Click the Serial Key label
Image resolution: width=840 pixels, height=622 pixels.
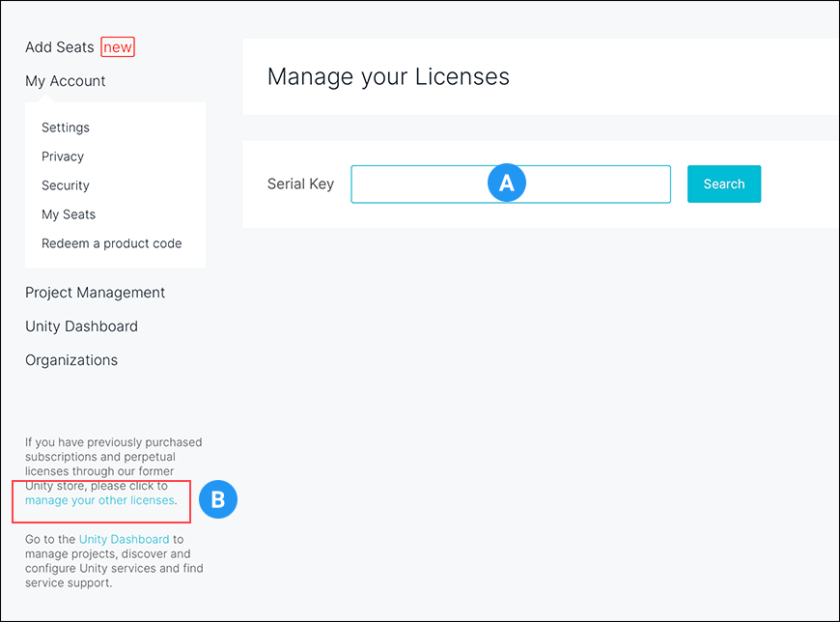300,183
